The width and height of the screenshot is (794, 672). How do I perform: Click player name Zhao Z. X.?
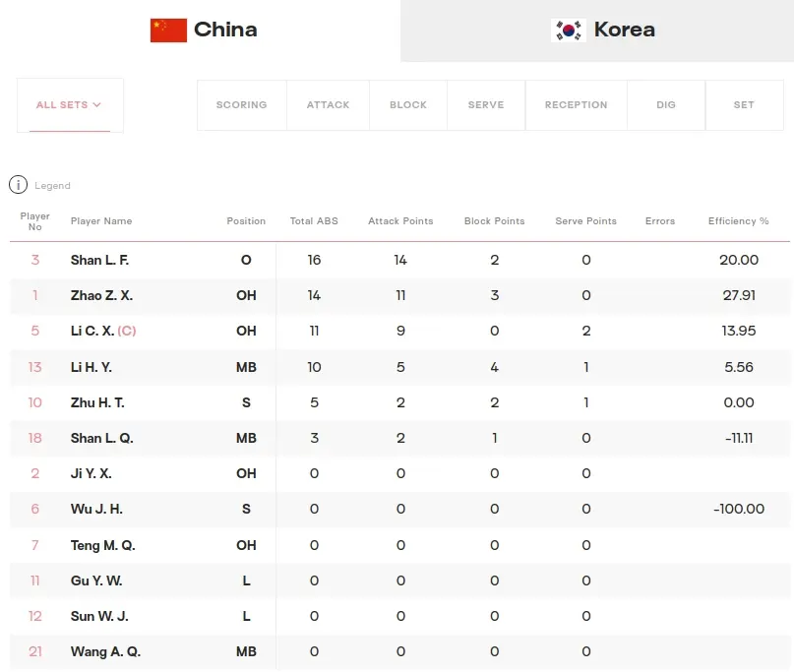(x=101, y=295)
